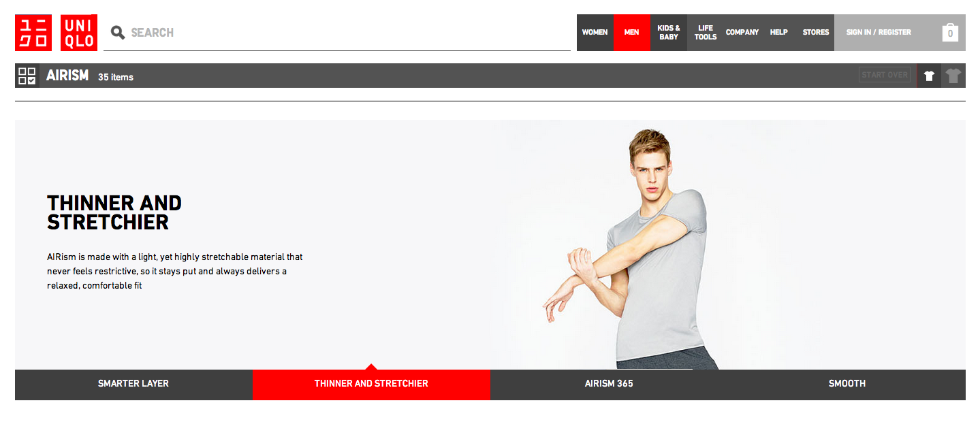Click the Start Over button

(x=885, y=75)
